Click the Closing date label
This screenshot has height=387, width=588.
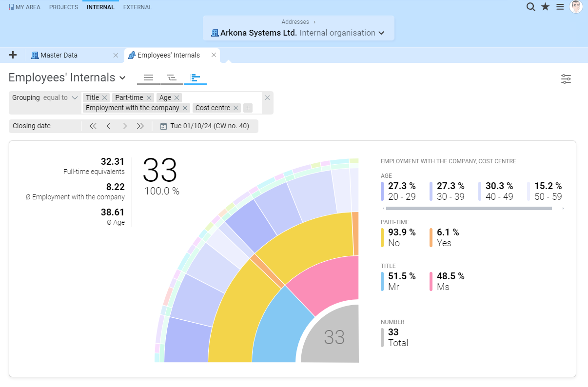[x=32, y=126]
